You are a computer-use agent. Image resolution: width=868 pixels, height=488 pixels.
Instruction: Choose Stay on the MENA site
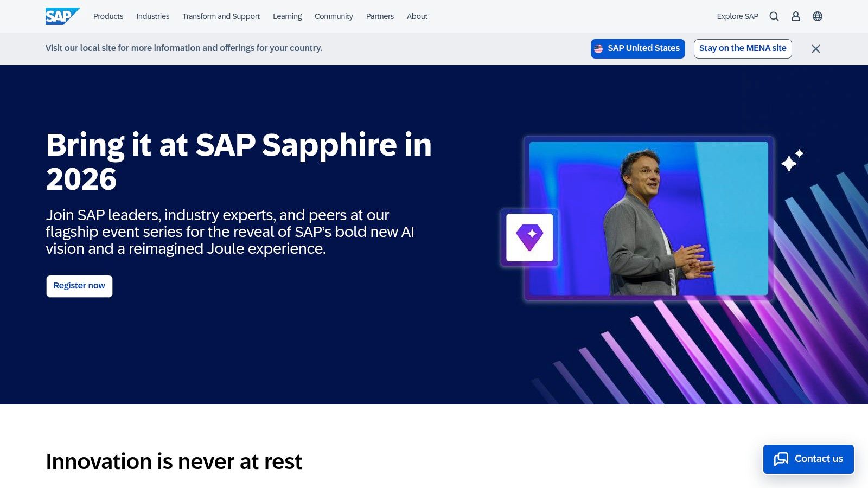tap(743, 48)
